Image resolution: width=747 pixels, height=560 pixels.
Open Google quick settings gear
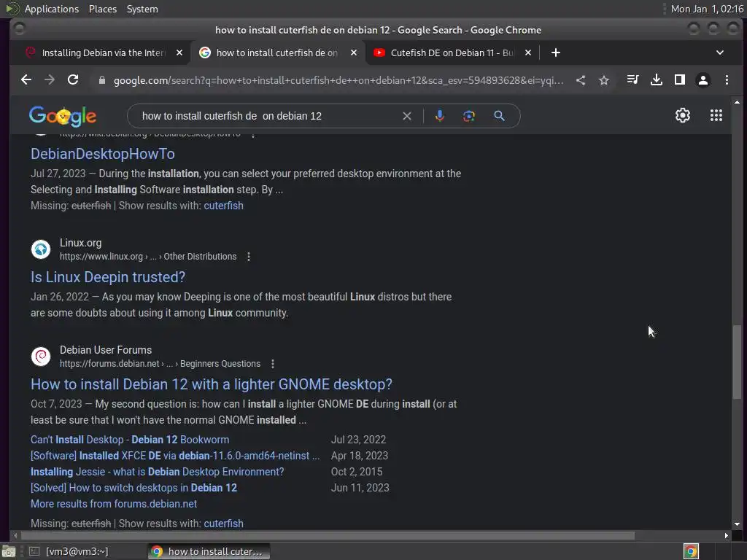[x=683, y=115]
